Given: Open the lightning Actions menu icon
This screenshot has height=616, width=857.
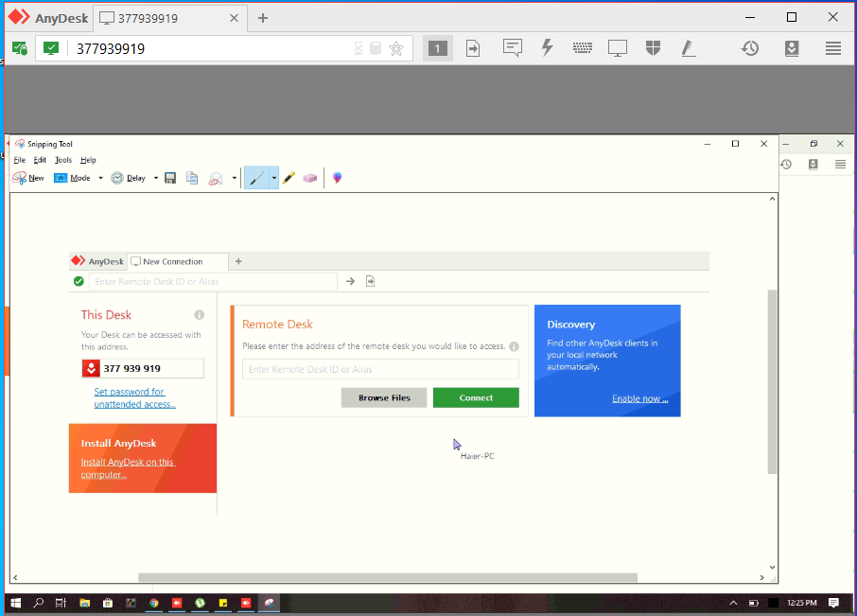Looking at the screenshot, I should coord(547,48).
